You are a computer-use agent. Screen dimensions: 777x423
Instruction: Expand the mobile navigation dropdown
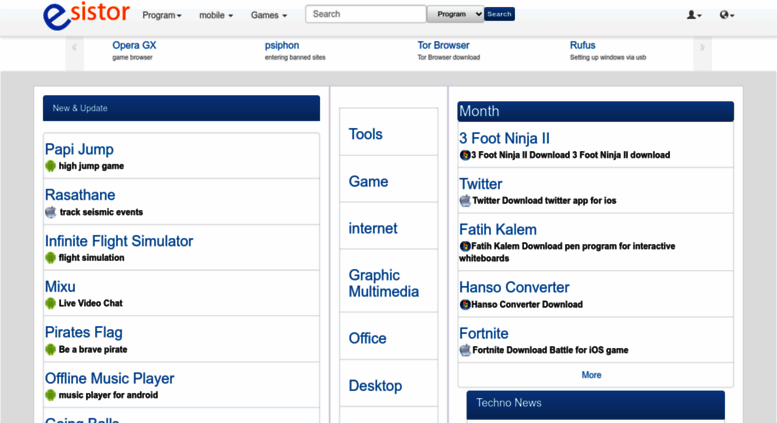coord(216,15)
